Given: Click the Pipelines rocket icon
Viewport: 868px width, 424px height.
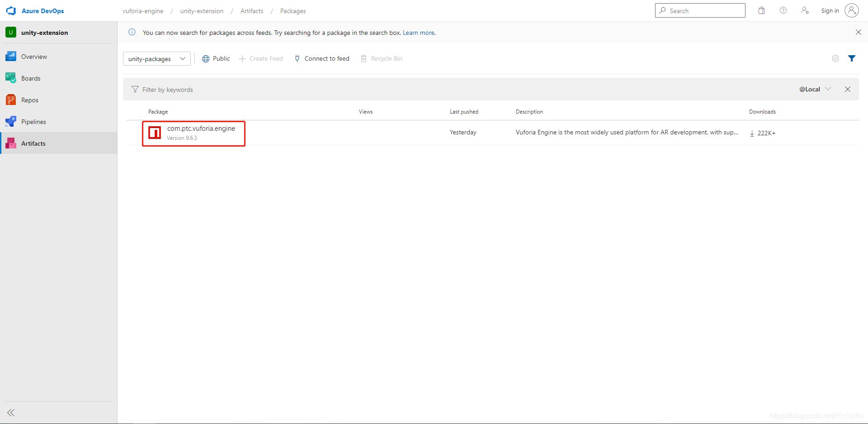Looking at the screenshot, I should click(x=11, y=121).
